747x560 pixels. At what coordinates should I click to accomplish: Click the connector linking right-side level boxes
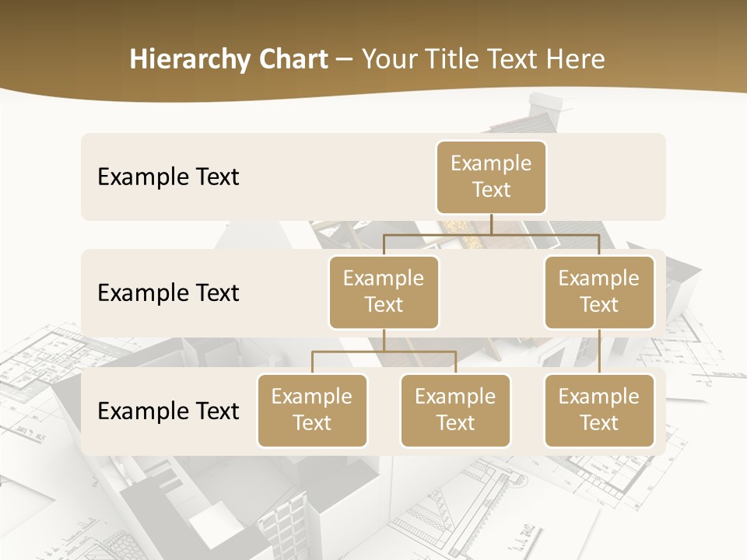pyautogui.click(x=599, y=350)
